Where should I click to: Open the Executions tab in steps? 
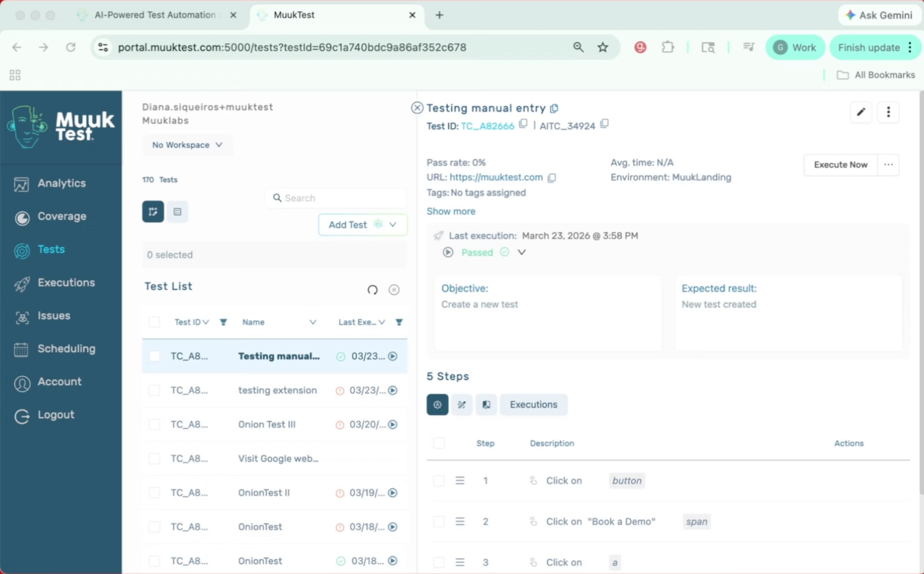533,404
